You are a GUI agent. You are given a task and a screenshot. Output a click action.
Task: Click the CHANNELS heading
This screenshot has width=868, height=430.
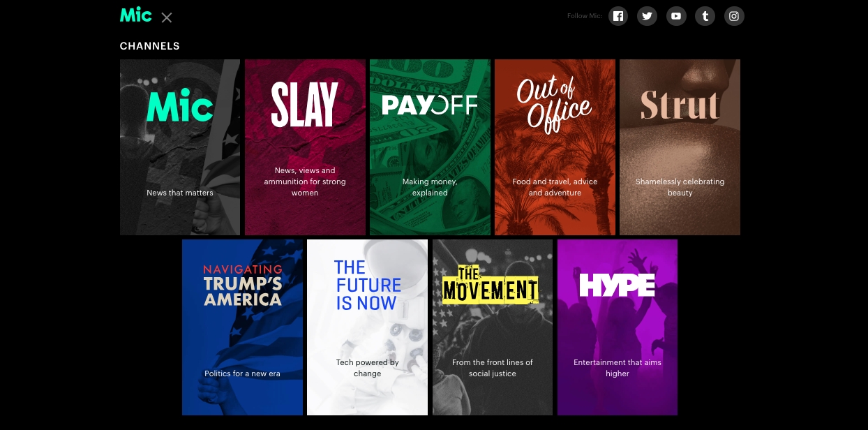tap(150, 46)
